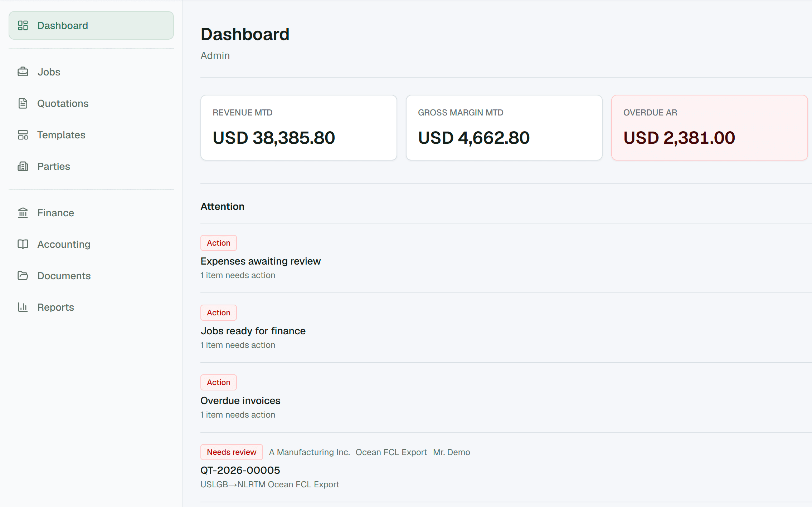This screenshot has width=812, height=507.
Task: Open the Revenue MTD card
Action: (299, 128)
